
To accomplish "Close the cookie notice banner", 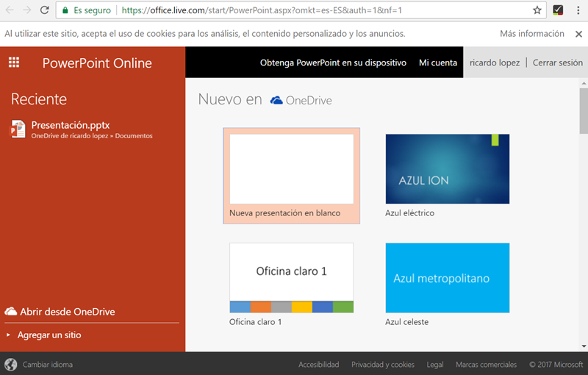I will click(x=578, y=34).
